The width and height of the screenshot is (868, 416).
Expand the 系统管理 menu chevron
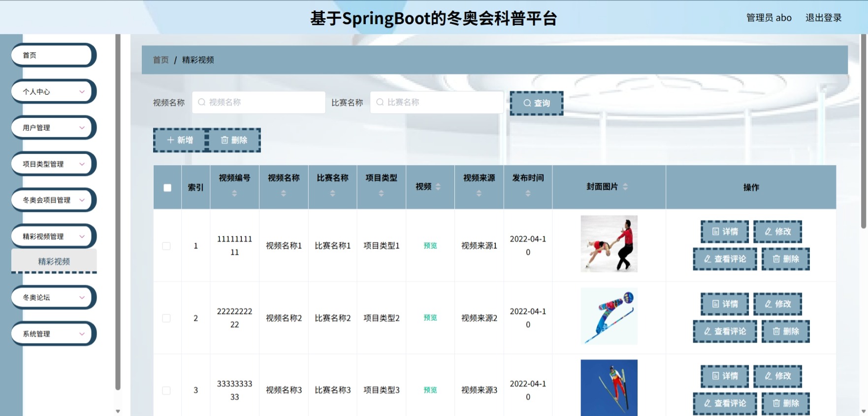pyautogui.click(x=82, y=334)
